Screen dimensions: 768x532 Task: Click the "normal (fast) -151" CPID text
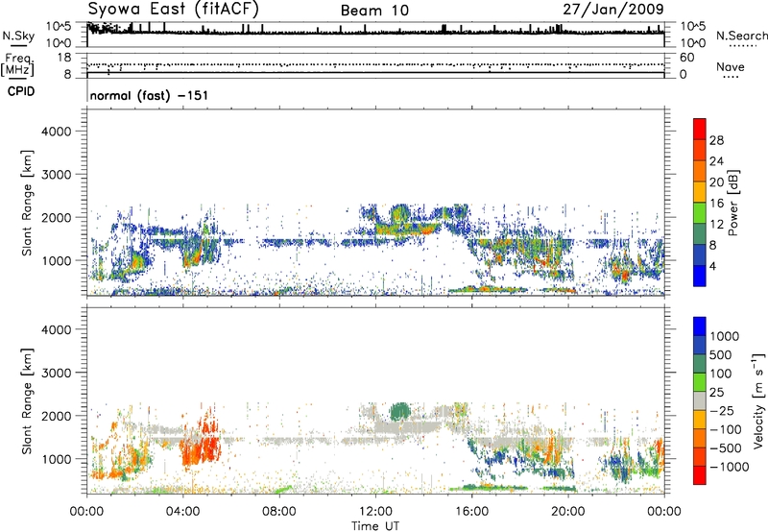point(149,95)
